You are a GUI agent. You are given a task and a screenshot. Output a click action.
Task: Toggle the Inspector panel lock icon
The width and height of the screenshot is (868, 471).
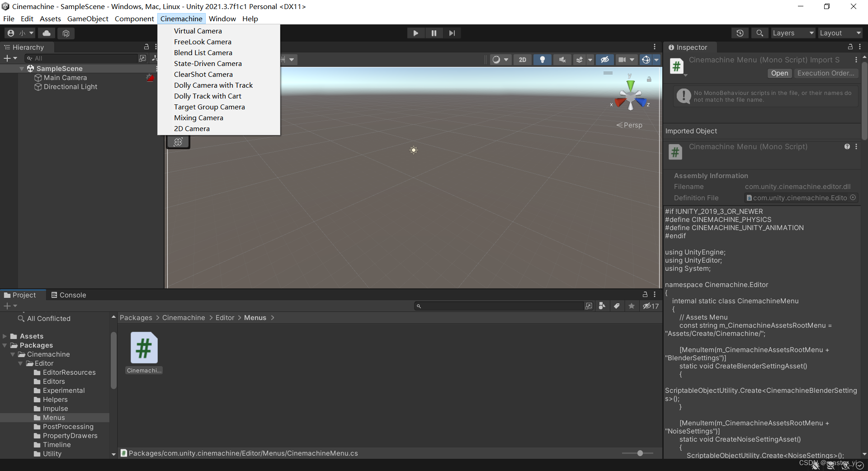[x=850, y=47]
